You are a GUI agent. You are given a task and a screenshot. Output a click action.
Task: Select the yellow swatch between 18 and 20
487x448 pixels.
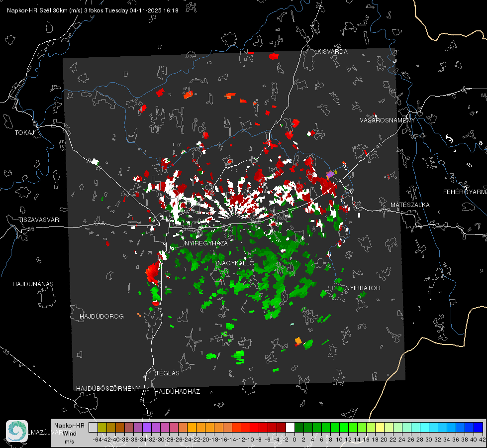(x=380, y=427)
